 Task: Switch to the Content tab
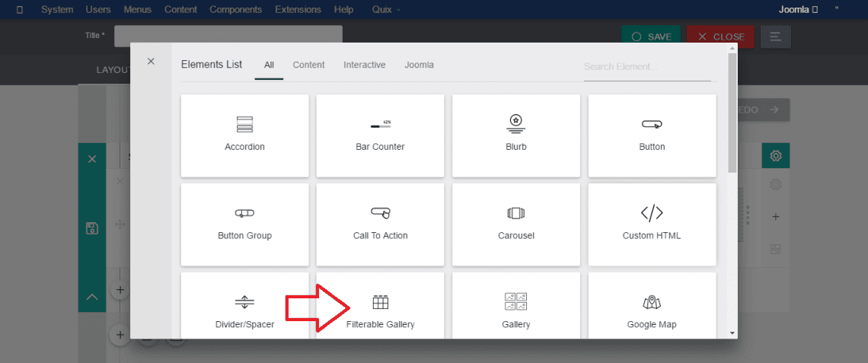pyautogui.click(x=308, y=65)
